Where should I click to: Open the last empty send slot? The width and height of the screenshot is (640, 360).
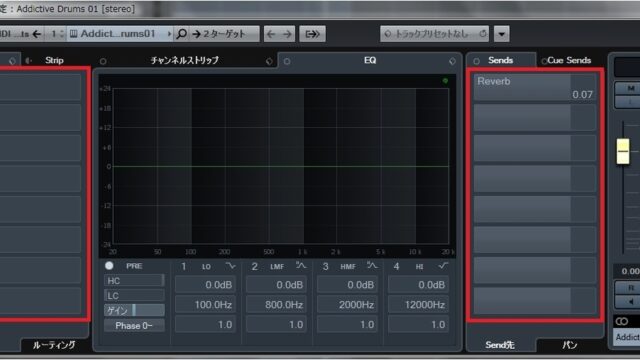tap(534, 301)
